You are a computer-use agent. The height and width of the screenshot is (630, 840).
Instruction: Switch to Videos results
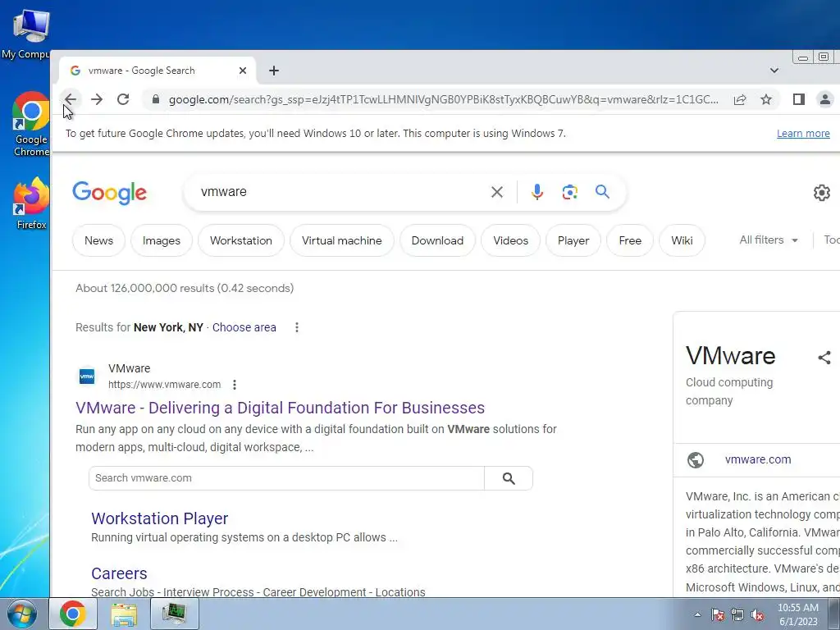tap(510, 240)
